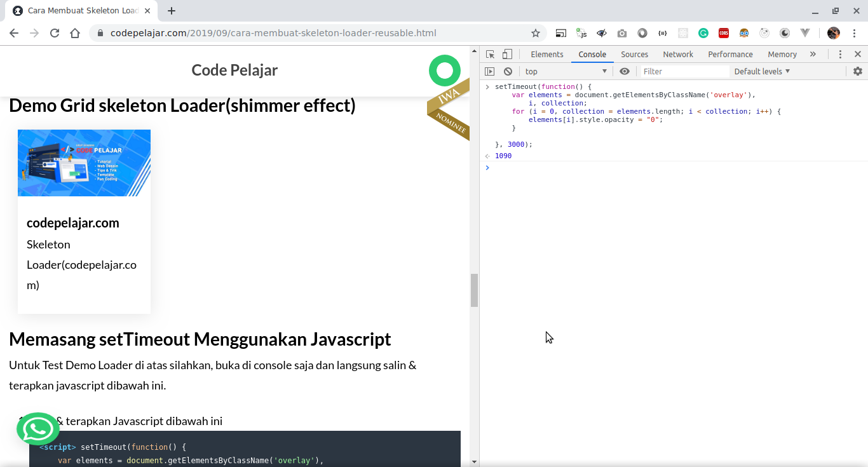Open the React Developer Tools extension
This screenshot has height=467, width=868.
click(683, 33)
